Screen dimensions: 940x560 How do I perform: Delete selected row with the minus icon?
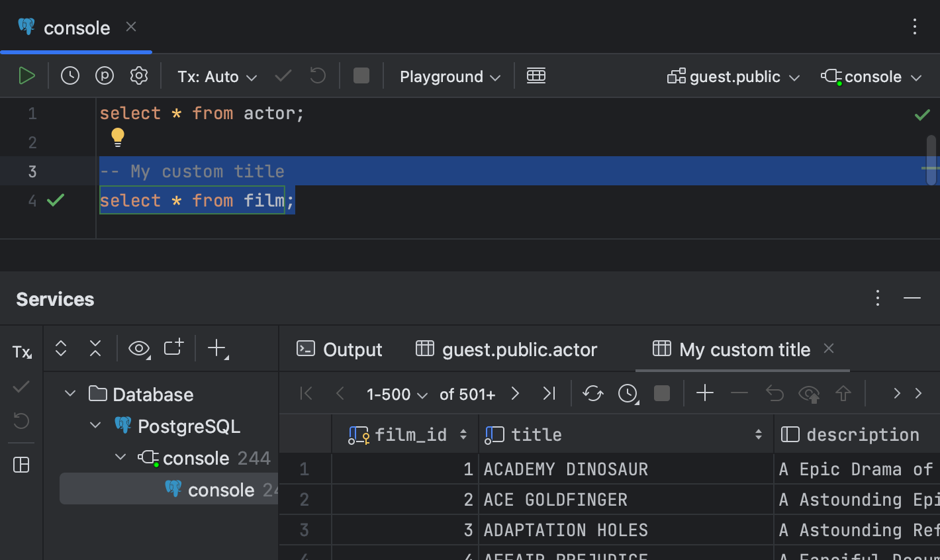739,393
